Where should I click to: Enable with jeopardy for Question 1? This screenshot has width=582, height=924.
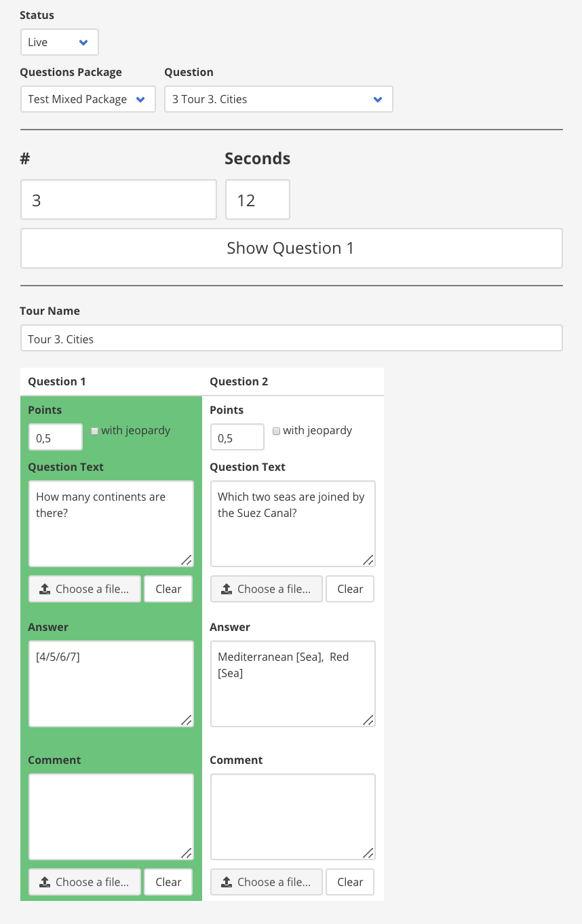pos(95,431)
